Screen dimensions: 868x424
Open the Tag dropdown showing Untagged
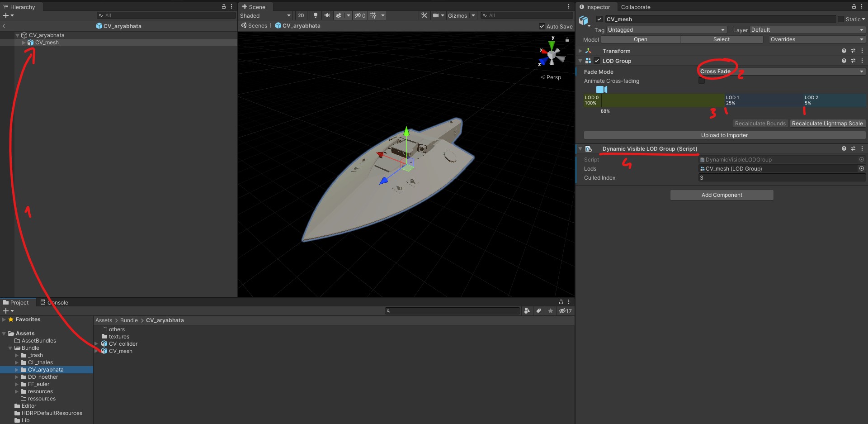[666, 30]
